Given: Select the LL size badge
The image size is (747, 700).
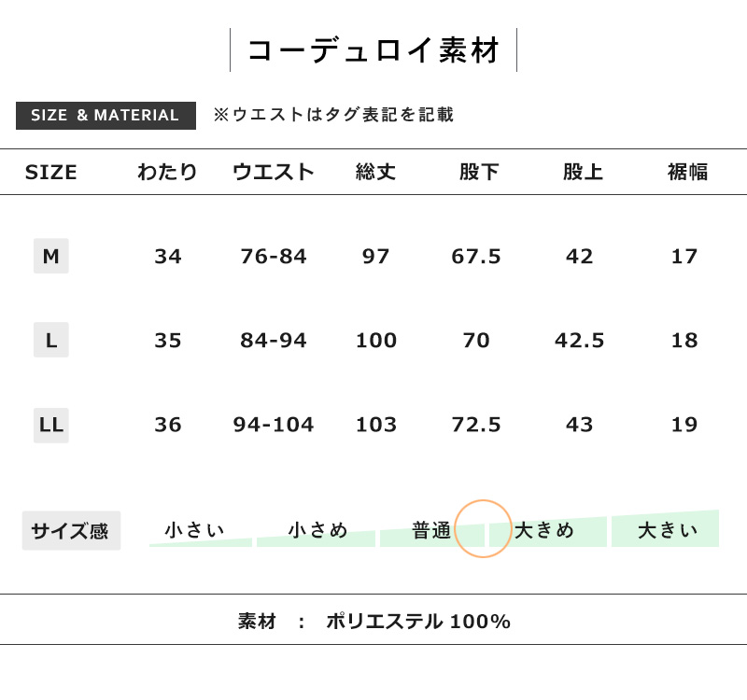Looking at the screenshot, I should tap(50, 426).
